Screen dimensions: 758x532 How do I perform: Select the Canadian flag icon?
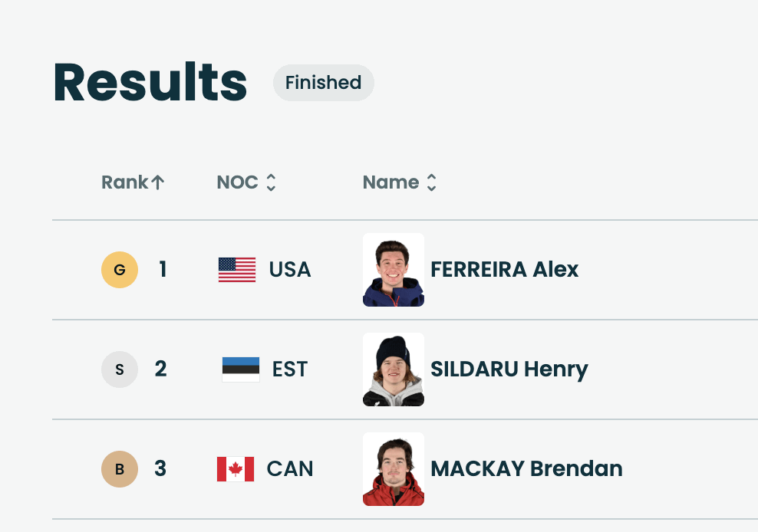pos(236,469)
